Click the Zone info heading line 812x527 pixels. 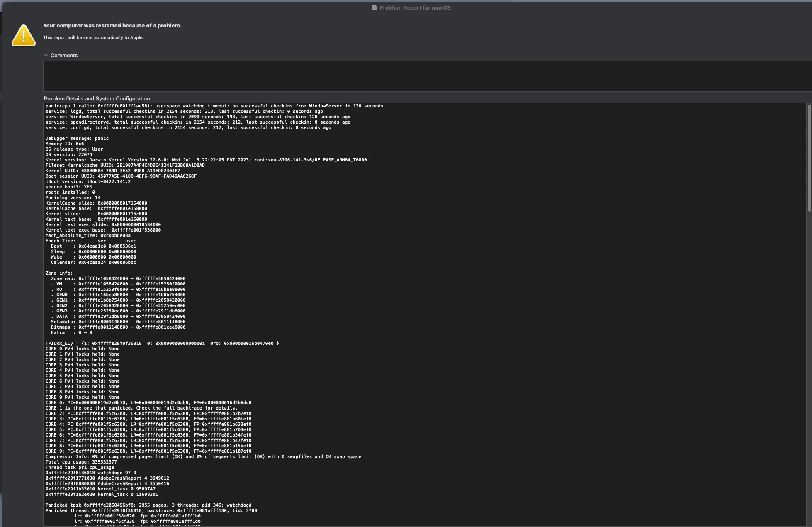point(59,273)
